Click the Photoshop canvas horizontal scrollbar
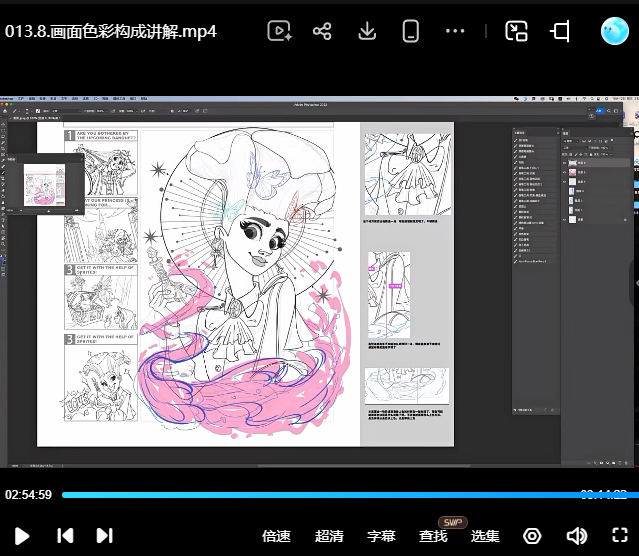The height and width of the screenshot is (556, 639). [364, 465]
